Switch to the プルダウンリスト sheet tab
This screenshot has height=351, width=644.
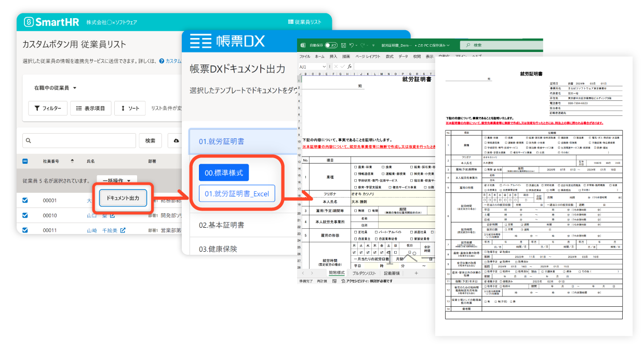click(x=363, y=273)
